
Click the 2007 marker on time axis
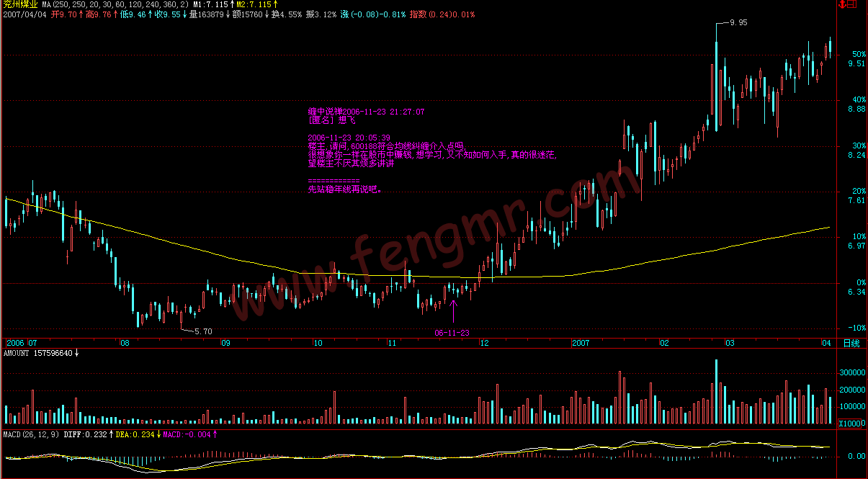coord(583,344)
